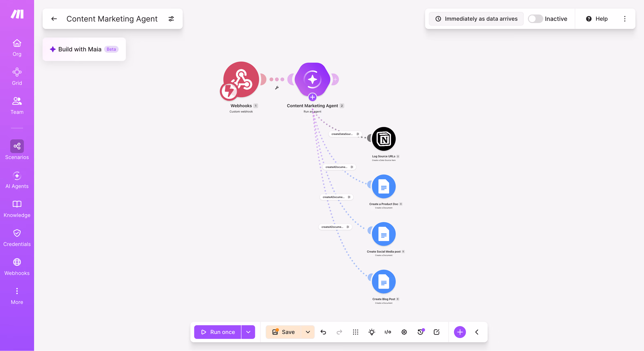
Task: Open the Knowledge section
Action: click(x=17, y=209)
